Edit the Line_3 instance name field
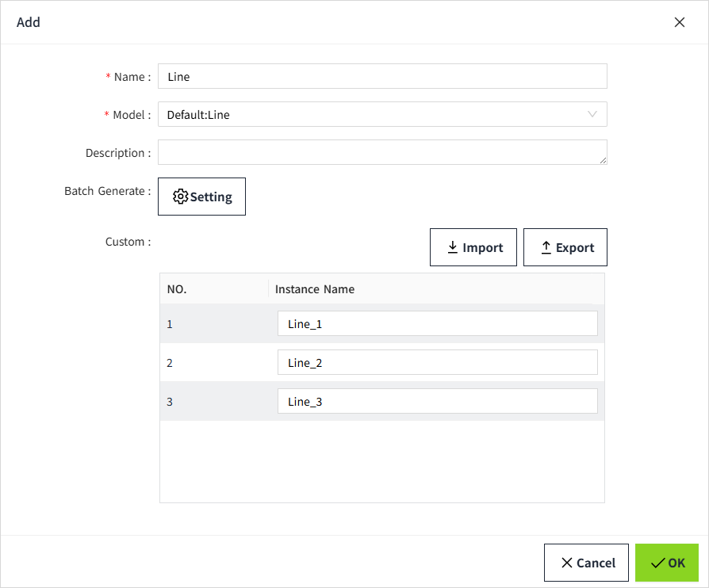The height and width of the screenshot is (588, 709). click(x=437, y=402)
